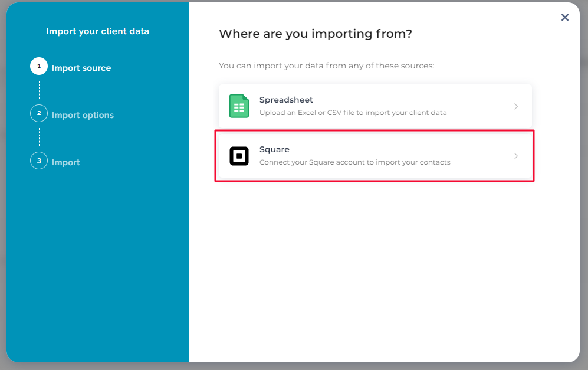Click the step 1 circle indicator
This screenshot has width=588, height=370.
(x=39, y=66)
